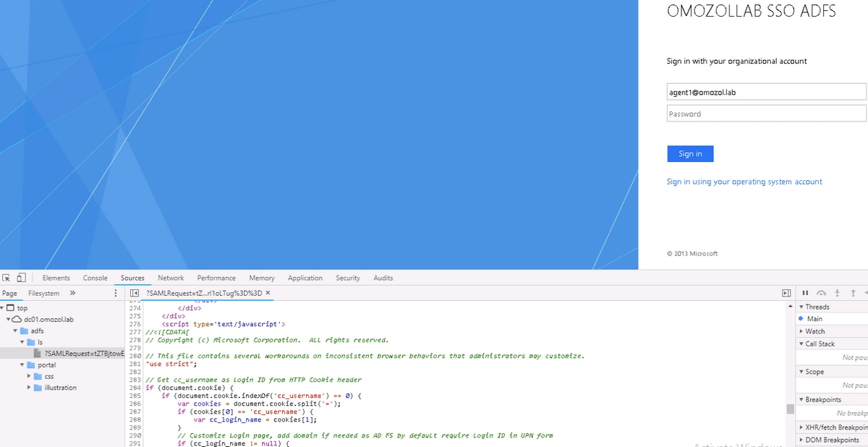Click the script type='text/javascript' line
Screen dimensions: 868x447
(x=224, y=324)
